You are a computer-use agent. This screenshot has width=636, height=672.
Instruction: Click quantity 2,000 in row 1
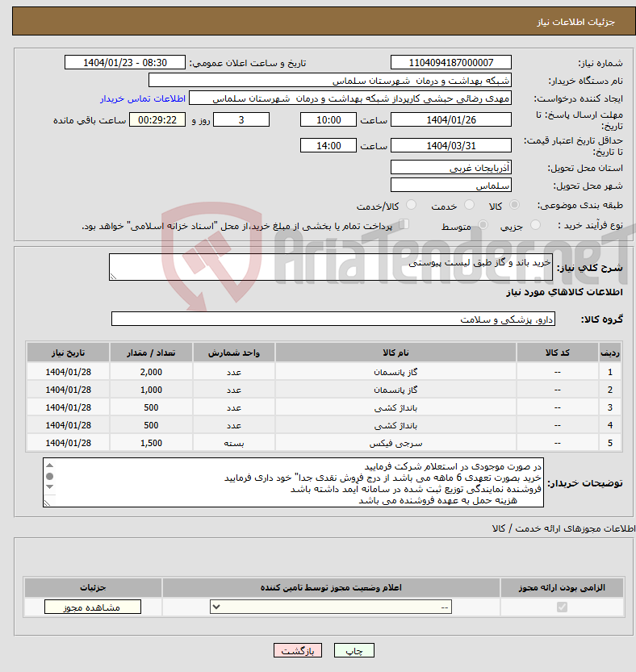(x=151, y=372)
